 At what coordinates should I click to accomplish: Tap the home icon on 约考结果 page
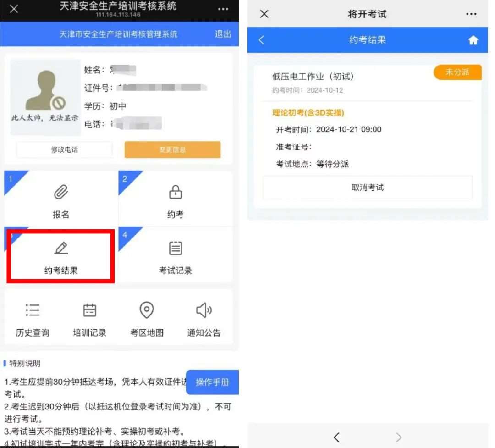point(473,40)
